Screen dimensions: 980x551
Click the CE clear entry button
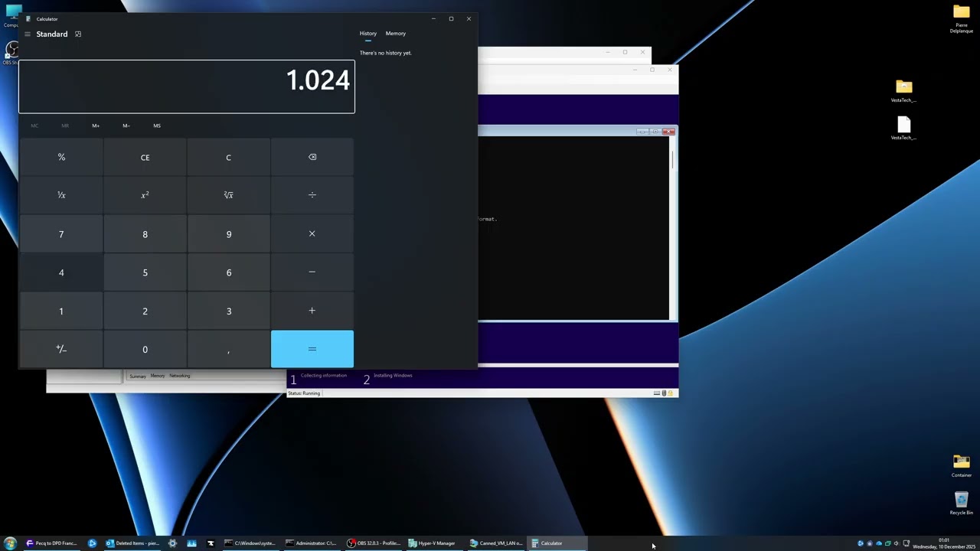[x=145, y=157]
